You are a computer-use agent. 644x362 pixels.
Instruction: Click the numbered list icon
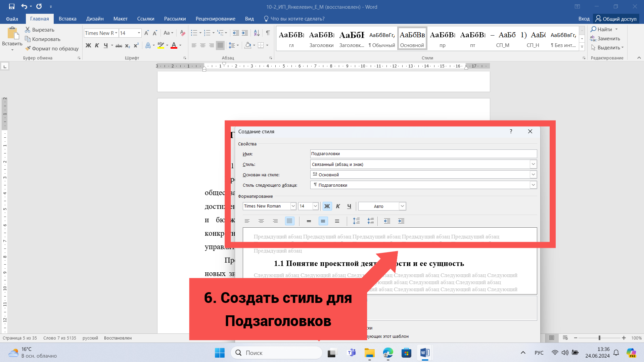pyautogui.click(x=207, y=33)
